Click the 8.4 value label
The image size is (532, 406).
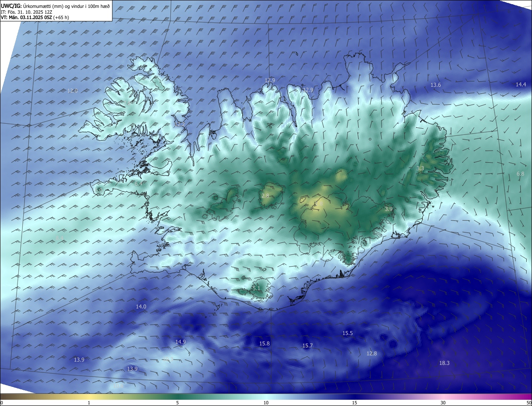59,237
